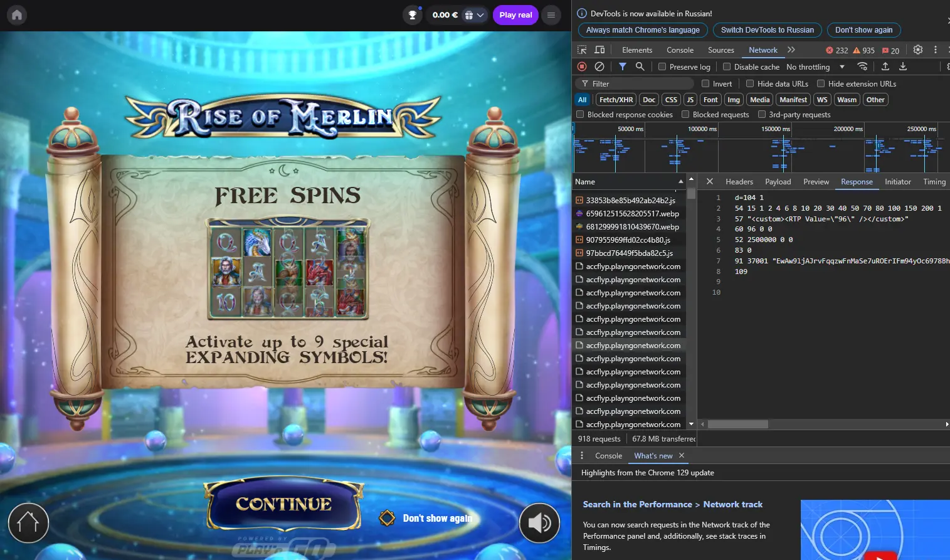This screenshot has width=950, height=560.
Task: Open the trophy tournaments icon
Action: (x=412, y=15)
